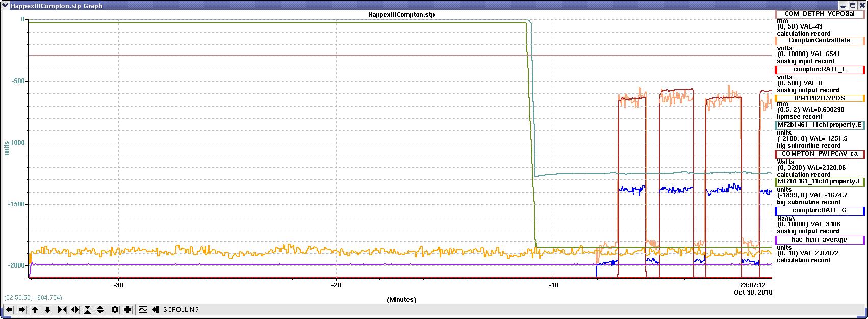868x319 pixels.
Task: Close the HappexIIICompton.stp Graph window
Action: tap(861, 5)
